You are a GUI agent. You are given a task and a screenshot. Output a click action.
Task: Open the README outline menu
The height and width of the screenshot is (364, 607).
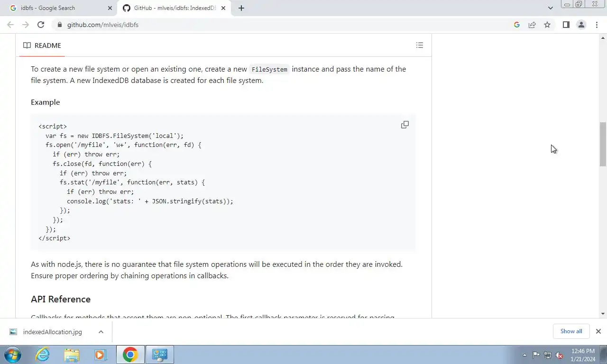pyautogui.click(x=419, y=45)
